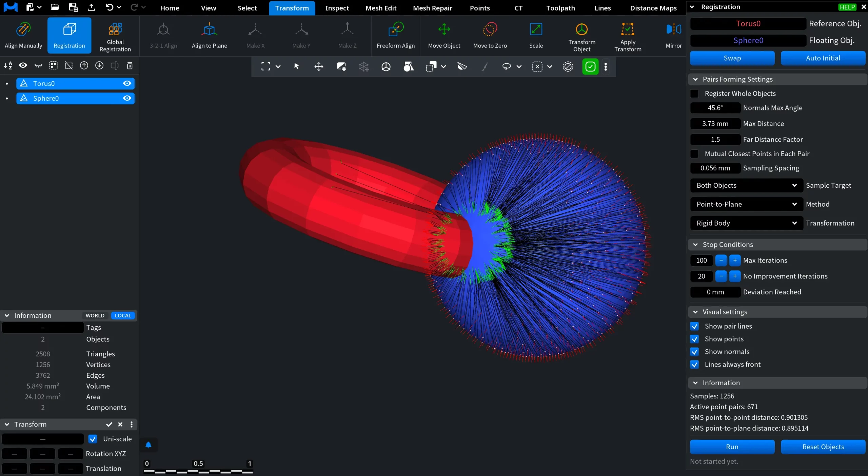The height and width of the screenshot is (476, 868).
Task: Hide the Torus0 object visibility
Action: point(127,83)
